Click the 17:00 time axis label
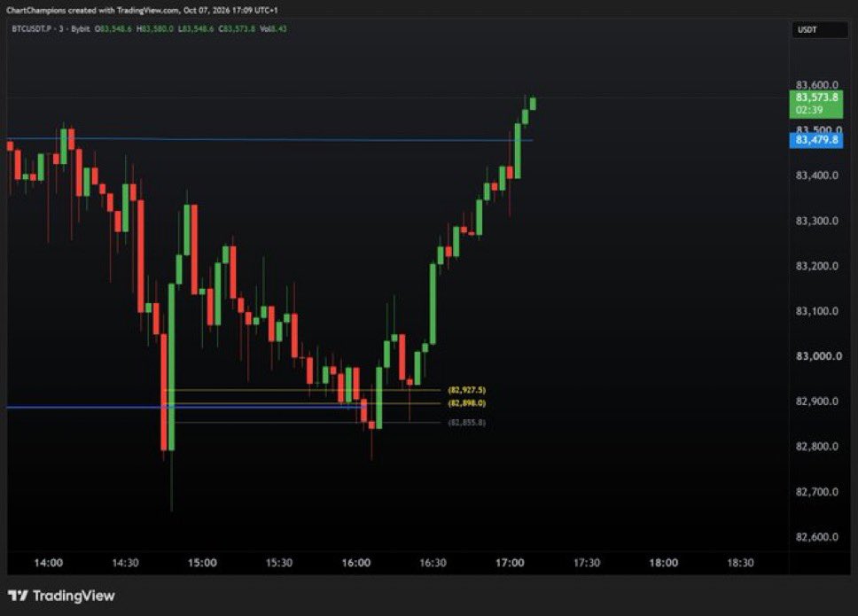The image size is (858, 616). click(x=510, y=563)
